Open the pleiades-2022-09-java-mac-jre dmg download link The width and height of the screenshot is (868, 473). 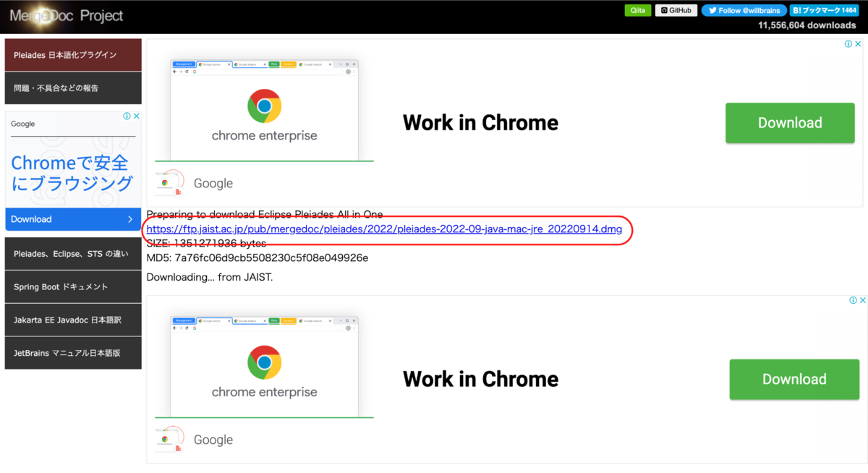pos(384,229)
